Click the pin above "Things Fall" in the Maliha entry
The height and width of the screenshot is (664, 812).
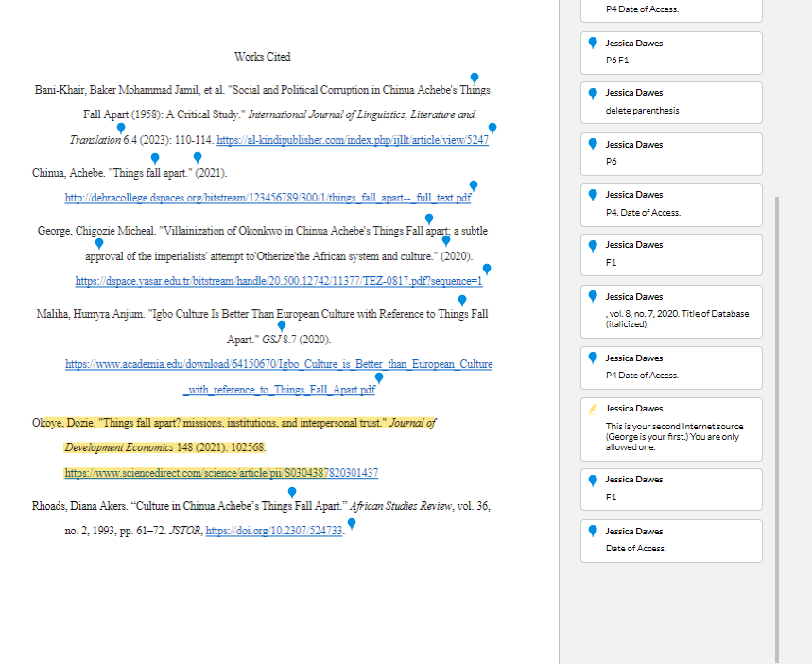click(462, 300)
